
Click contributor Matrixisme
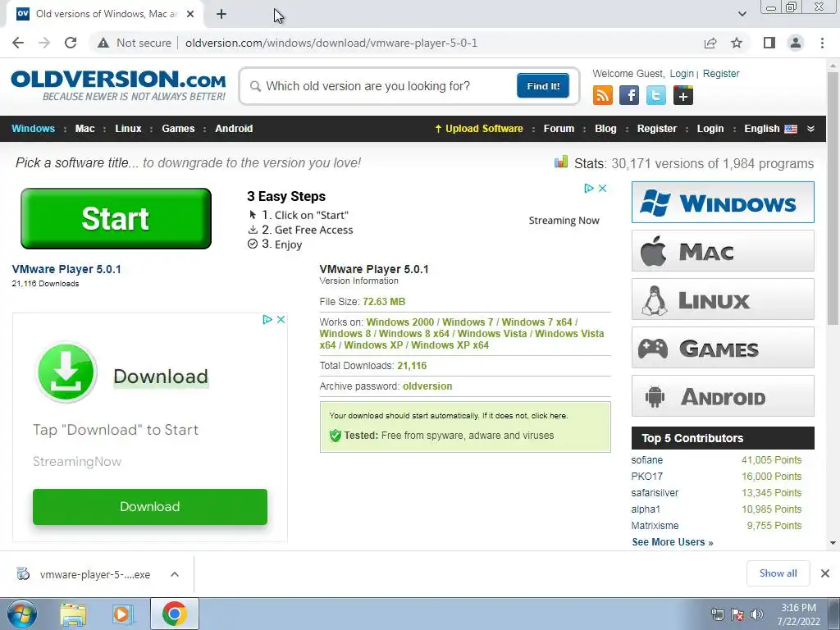(x=655, y=526)
